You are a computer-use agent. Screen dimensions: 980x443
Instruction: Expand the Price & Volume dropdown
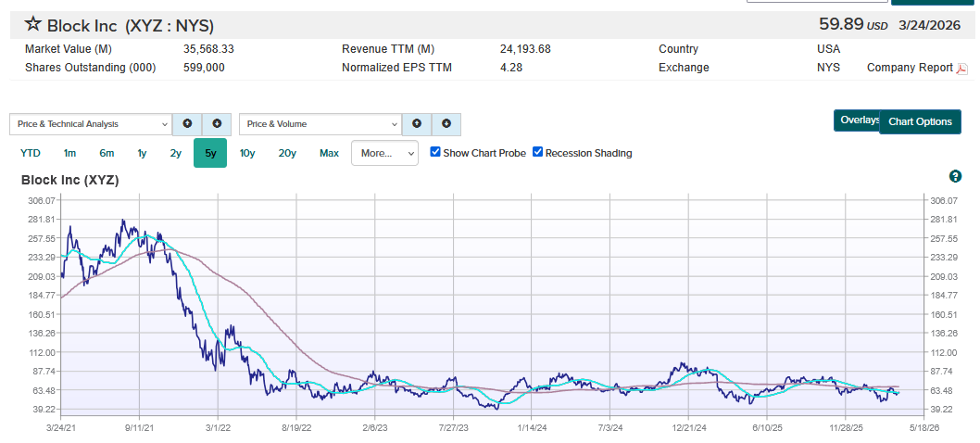(x=320, y=124)
